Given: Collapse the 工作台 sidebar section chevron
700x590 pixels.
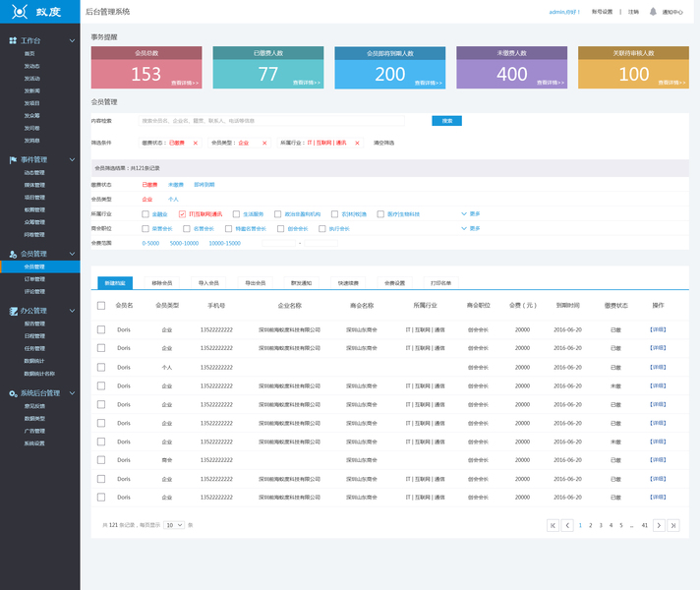Looking at the screenshot, I should point(72,40).
